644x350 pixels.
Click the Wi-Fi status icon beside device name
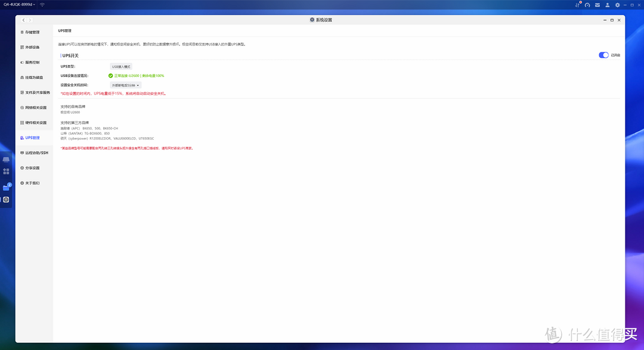42,5
